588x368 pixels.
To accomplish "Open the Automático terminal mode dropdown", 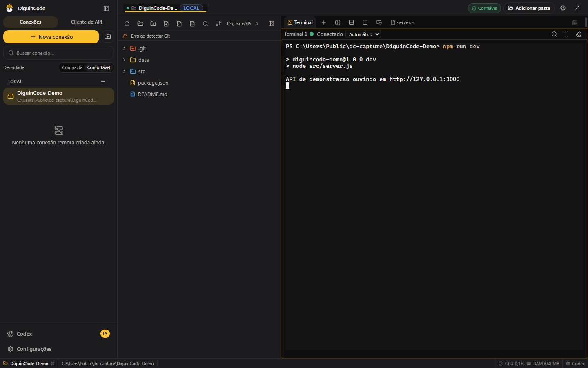I will tap(363, 34).
